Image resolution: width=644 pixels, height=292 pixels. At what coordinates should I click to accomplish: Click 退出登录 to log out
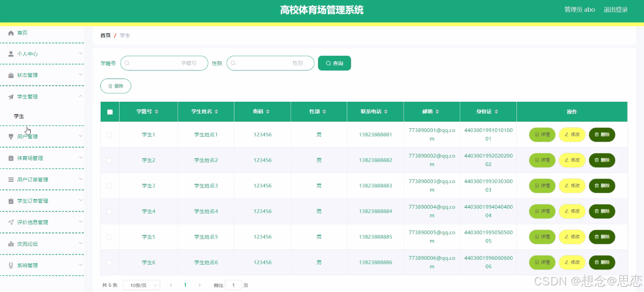616,9
